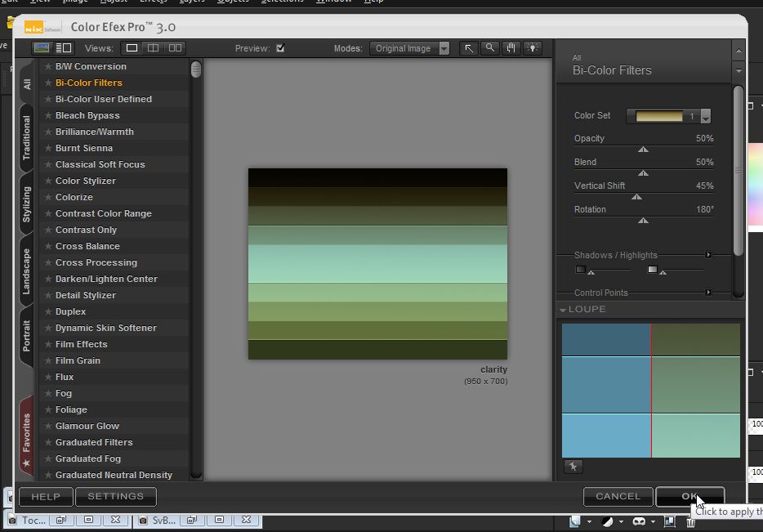Mark Bleach Bypass as a favorite
Viewport: 763px width, 532px height.
pyautogui.click(x=48, y=115)
